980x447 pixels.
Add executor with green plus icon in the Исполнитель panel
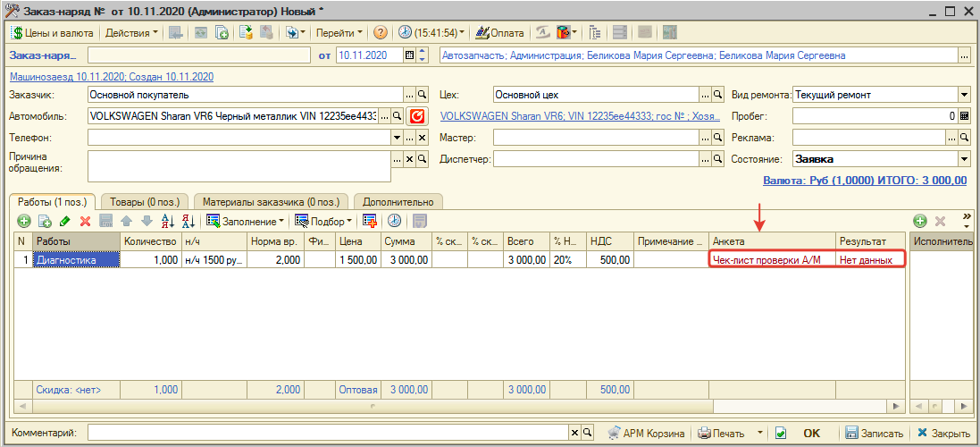[x=919, y=221]
